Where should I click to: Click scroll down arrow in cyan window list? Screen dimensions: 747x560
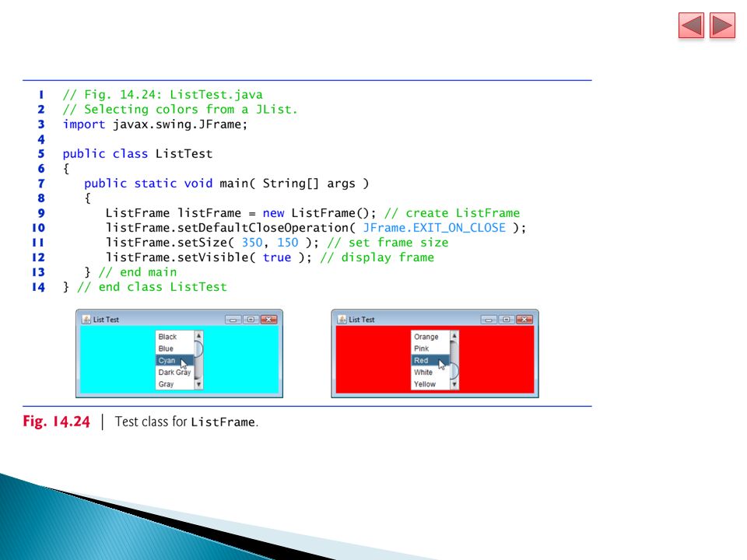[198, 384]
